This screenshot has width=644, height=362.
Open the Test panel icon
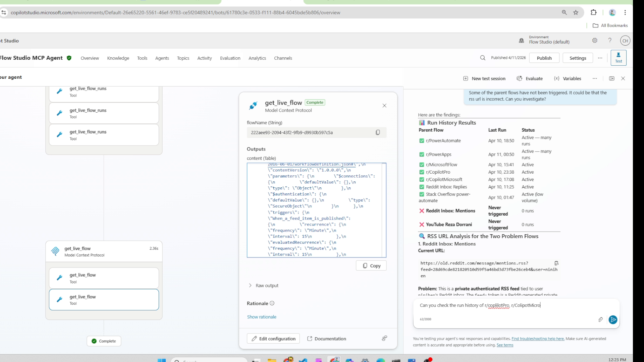(x=619, y=58)
